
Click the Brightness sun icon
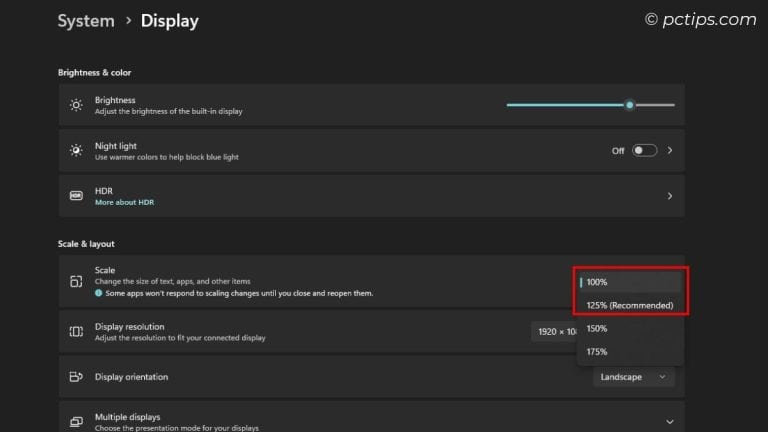(x=76, y=105)
